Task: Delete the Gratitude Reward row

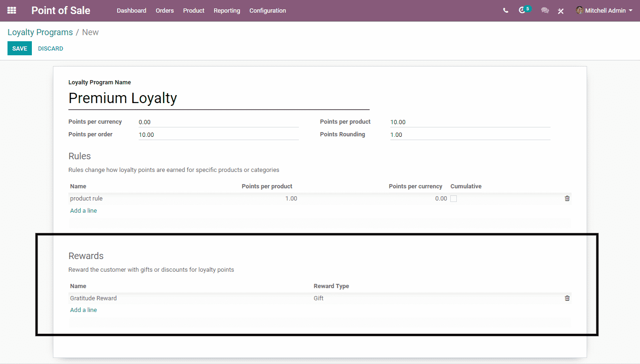Action: [x=567, y=298]
